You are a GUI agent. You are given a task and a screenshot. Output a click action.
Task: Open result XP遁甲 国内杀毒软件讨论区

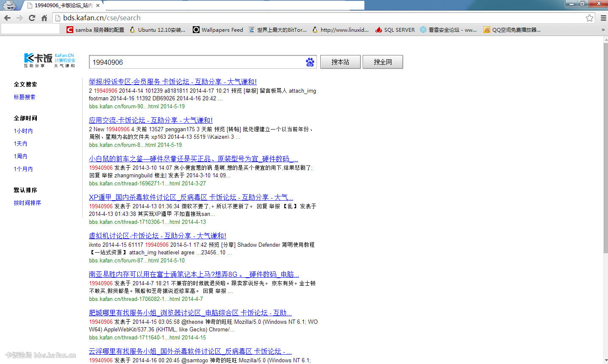191,197
